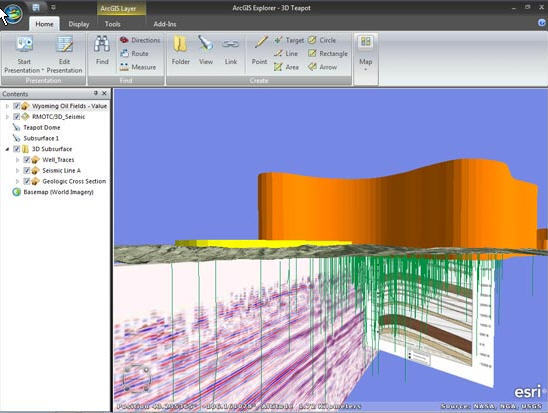Create a new Folder

(x=181, y=51)
